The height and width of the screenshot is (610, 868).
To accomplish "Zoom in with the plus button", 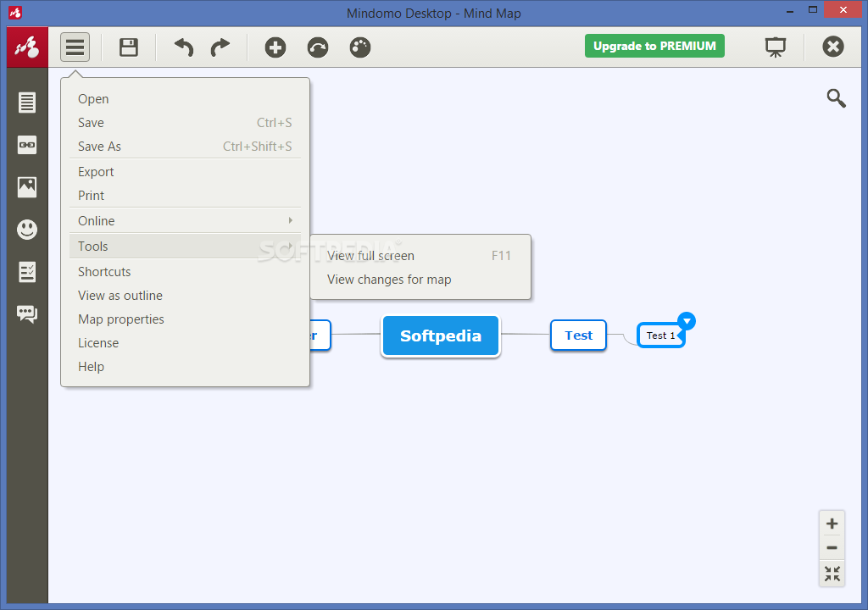I will coord(832,524).
